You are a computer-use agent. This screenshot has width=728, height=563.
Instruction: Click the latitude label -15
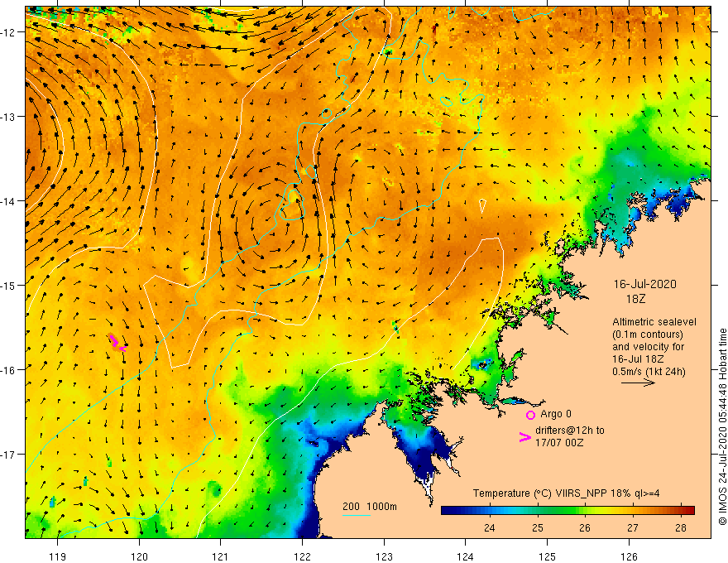(x=8, y=285)
